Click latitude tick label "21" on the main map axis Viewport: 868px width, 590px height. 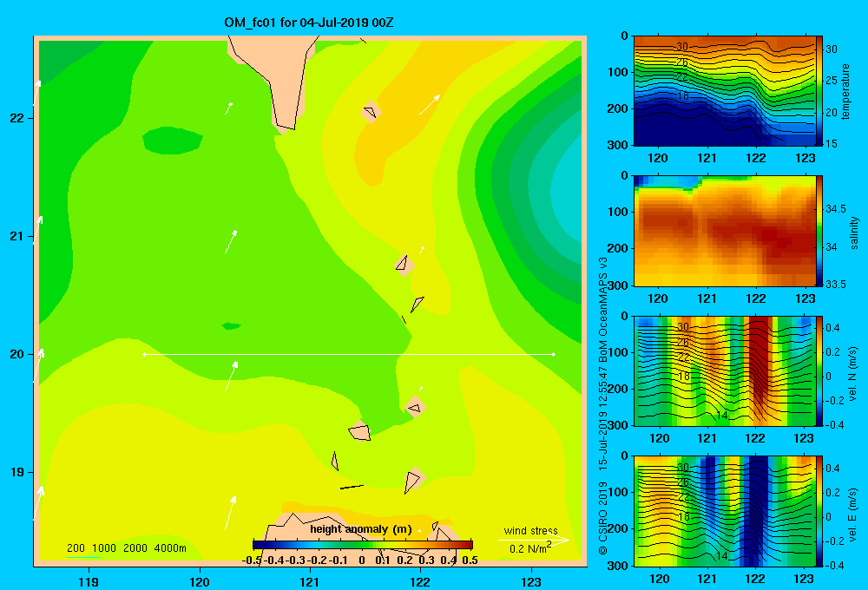click(16, 236)
